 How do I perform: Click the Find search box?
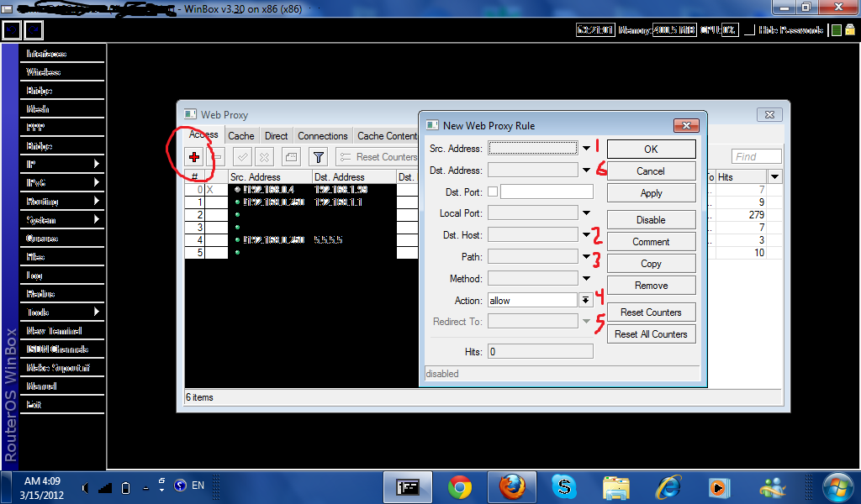756,157
